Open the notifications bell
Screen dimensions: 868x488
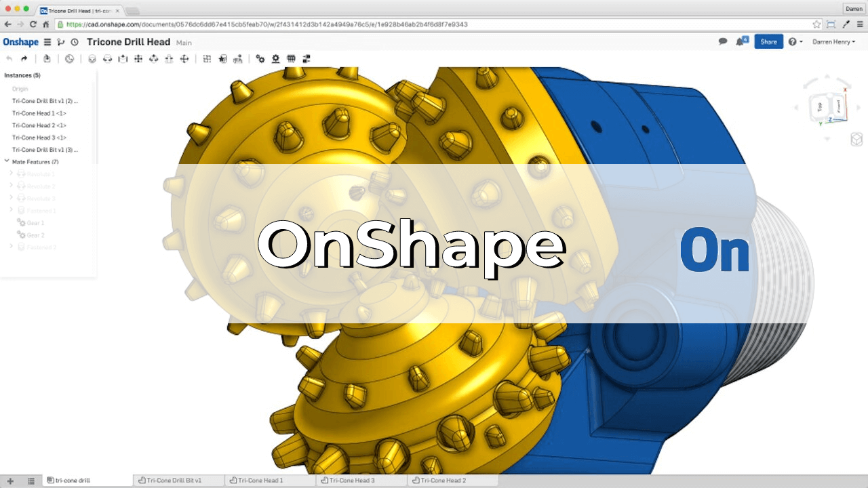click(741, 41)
